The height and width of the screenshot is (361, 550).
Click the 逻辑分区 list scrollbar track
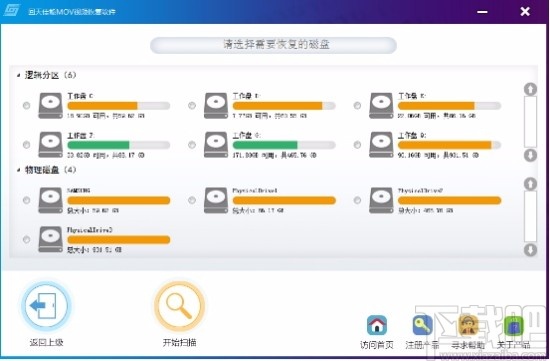pyautogui.click(x=530, y=122)
